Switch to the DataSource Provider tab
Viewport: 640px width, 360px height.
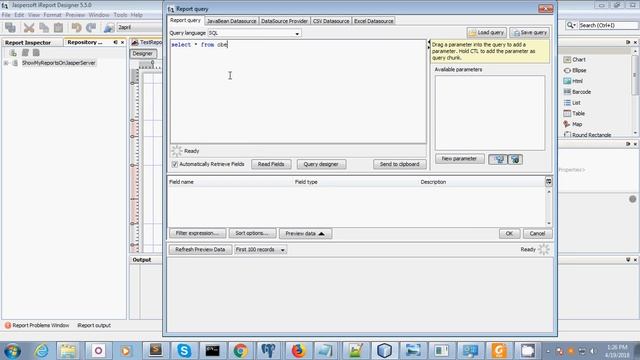(x=284, y=21)
